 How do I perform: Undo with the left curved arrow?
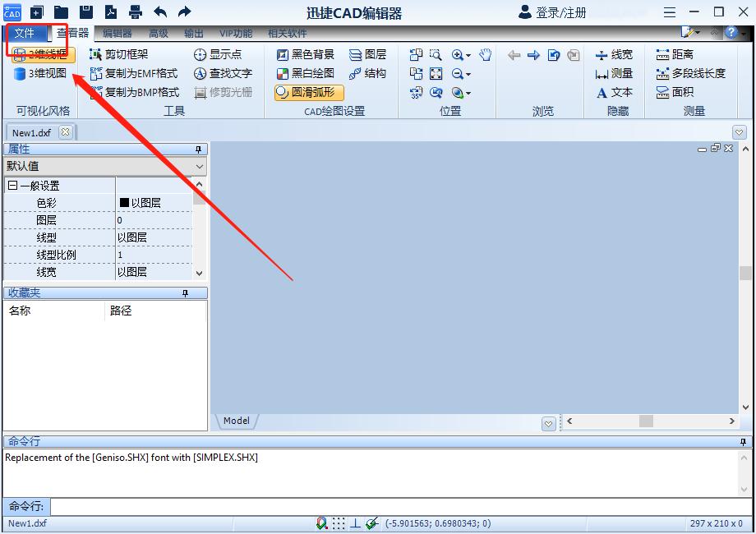click(160, 12)
